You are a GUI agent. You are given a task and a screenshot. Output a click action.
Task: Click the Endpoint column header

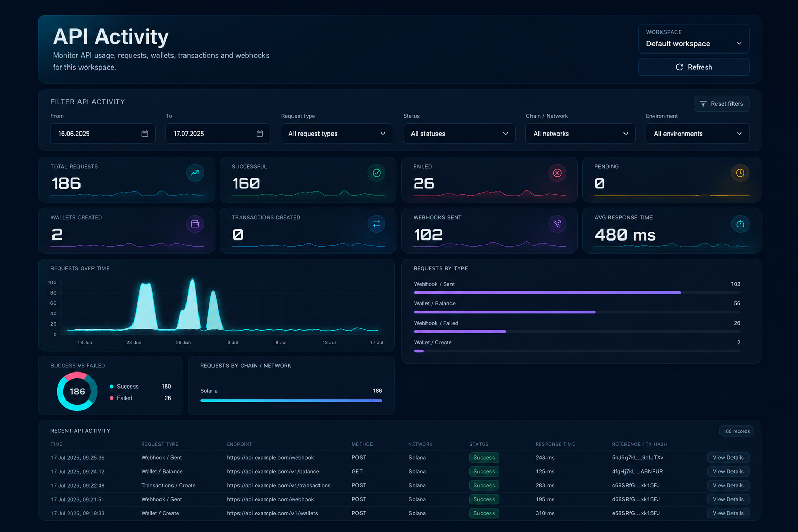click(240, 444)
